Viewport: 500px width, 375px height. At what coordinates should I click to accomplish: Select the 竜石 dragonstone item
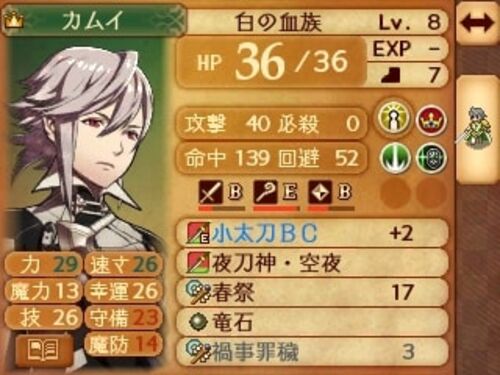(x=312, y=322)
